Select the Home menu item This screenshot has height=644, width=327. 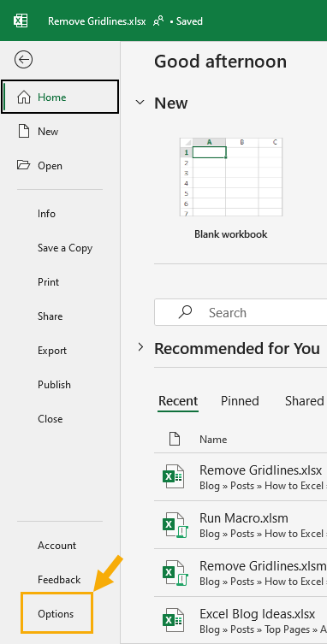[60, 97]
